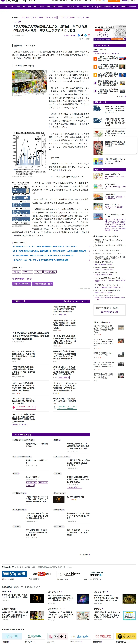Click 記事に関する報告 report icon
The width and height of the screenshot is (138, 644).
84,288
